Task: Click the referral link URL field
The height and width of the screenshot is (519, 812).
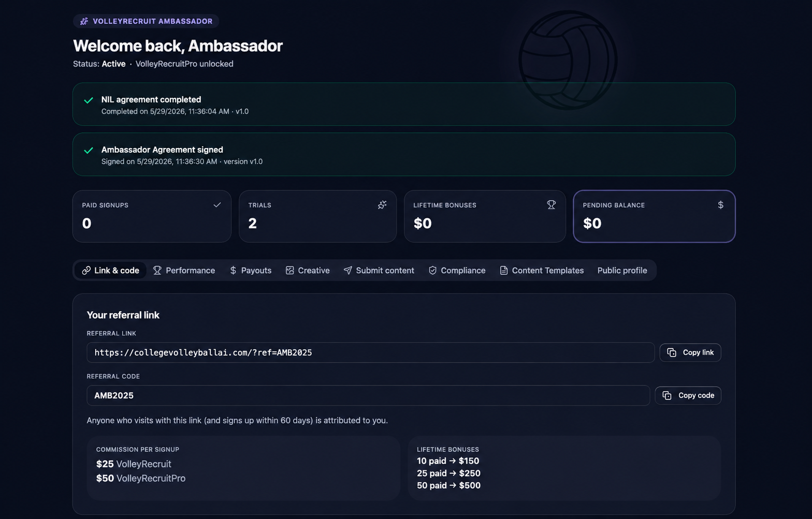Action: click(x=371, y=352)
